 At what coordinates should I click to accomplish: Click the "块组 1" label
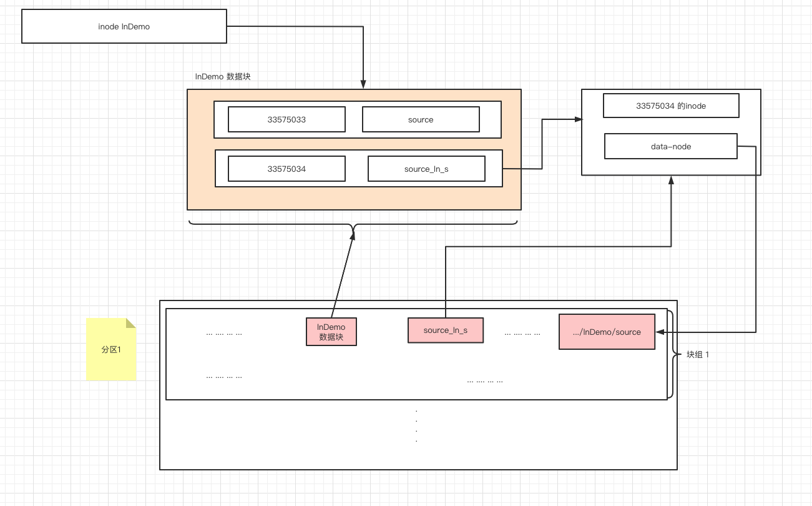pyautogui.click(x=697, y=354)
